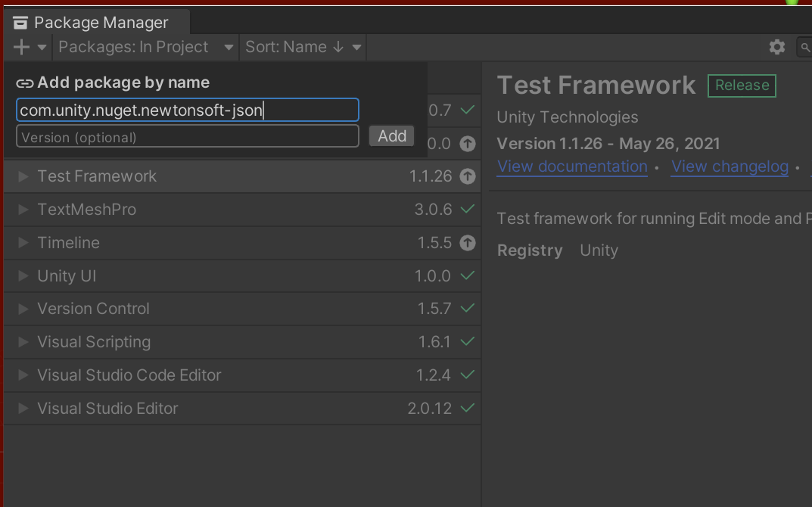Image resolution: width=812 pixels, height=507 pixels.
Task: Select the Package Manager tab
Action: tap(96, 22)
